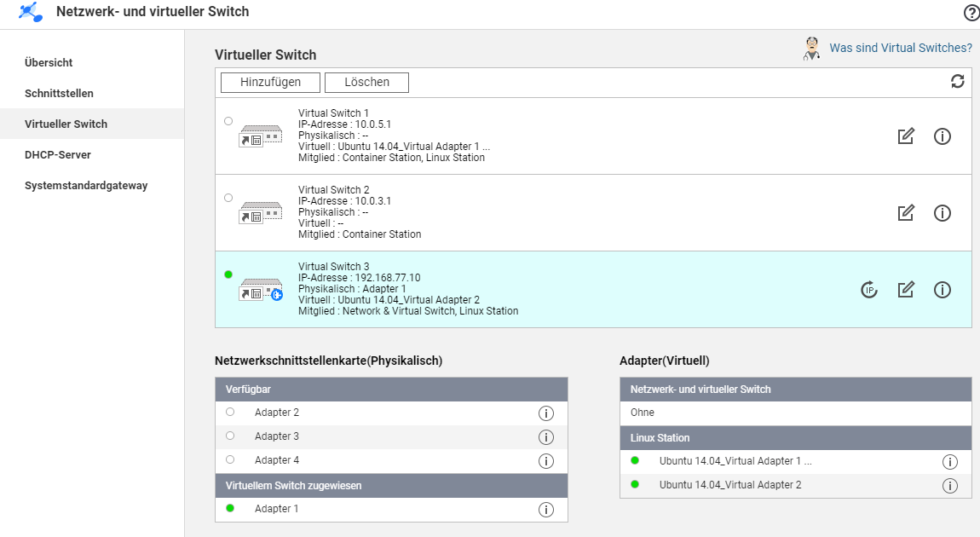
Task: Select Adapter 3 radio button
Action: point(230,436)
